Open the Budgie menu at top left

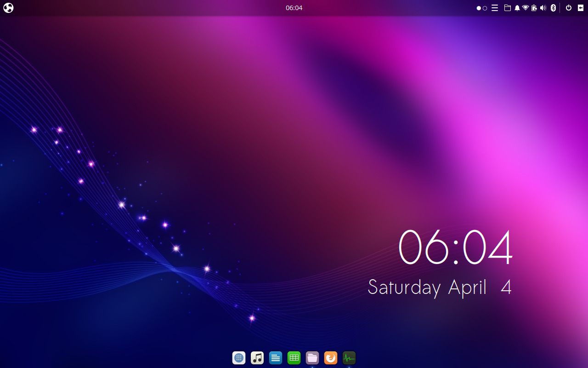click(x=8, y=8)
